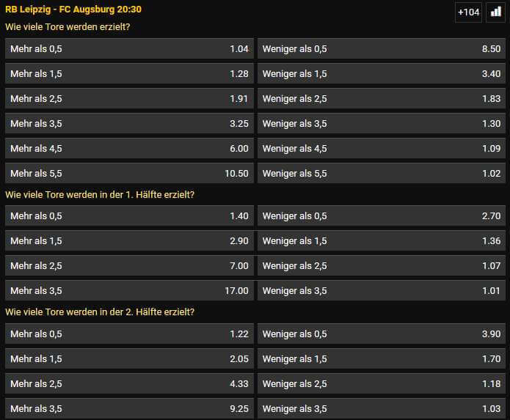Pick first-half Weniger als 3,5 at 1.01
The width and height of the screenshot is (510, 420).
click(x=381, y=291)
